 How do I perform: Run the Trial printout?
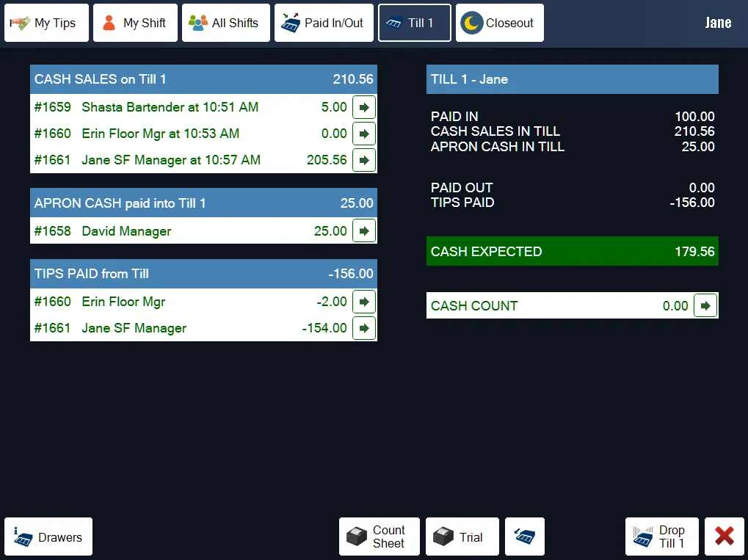[x=462, y=537]
